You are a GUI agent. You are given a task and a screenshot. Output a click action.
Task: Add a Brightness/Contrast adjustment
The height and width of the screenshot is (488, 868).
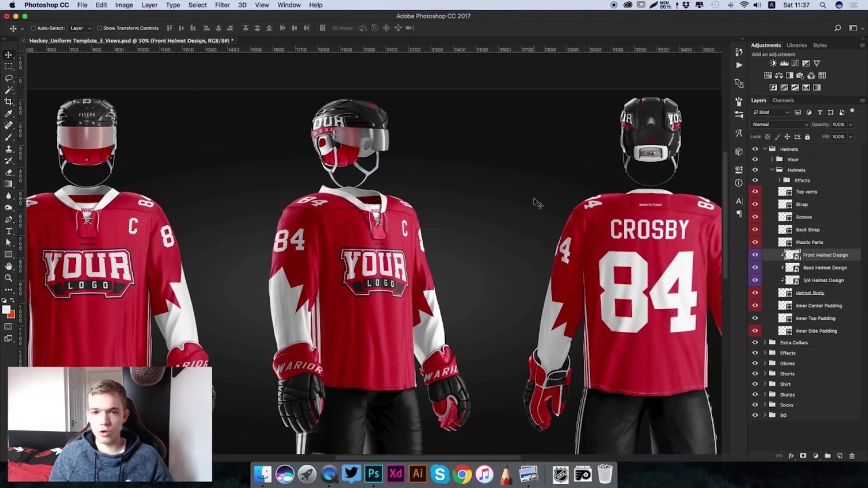point(773,63)
